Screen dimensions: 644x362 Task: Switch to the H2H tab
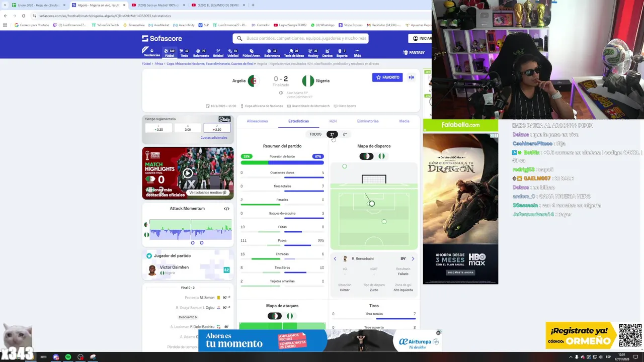pyautogui.click(x=333, y=121)
